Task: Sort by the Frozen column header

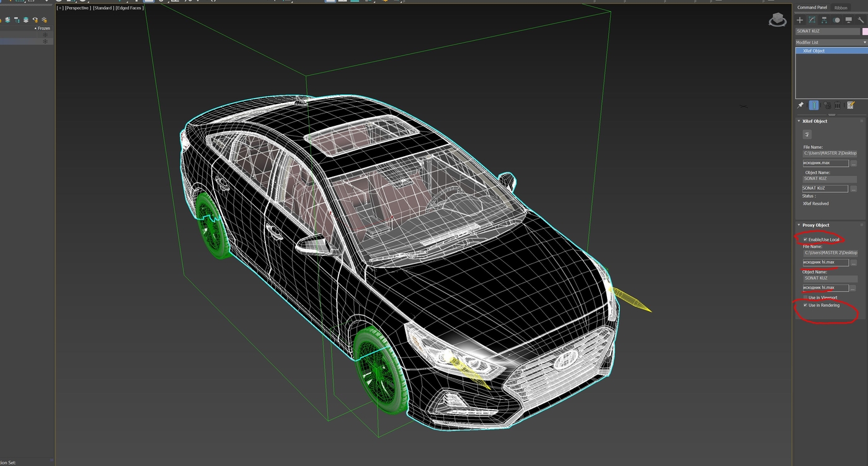Action: click(x=43, y=29)
